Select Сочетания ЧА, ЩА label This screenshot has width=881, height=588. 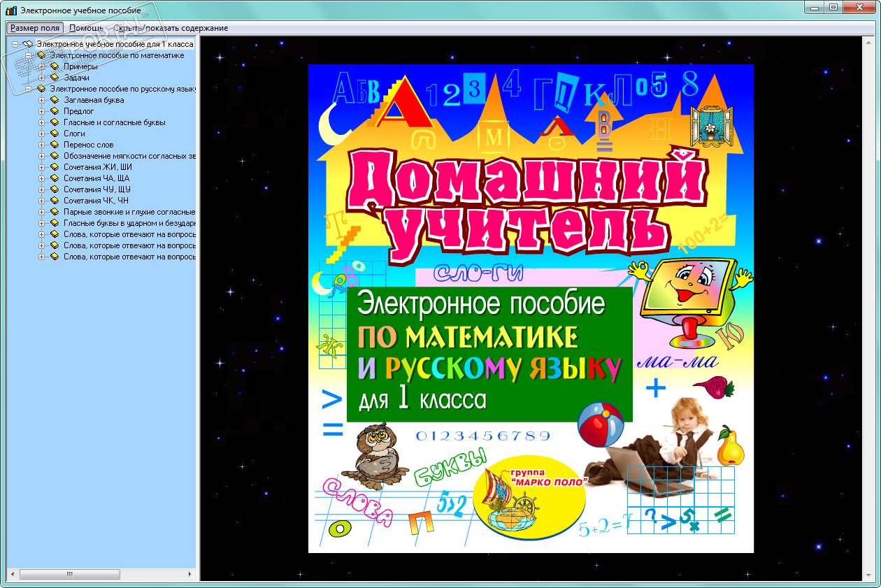(96, 178)
